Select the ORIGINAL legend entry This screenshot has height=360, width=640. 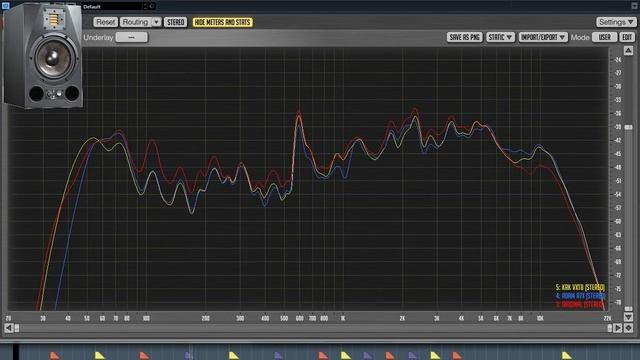coord(580,304)
